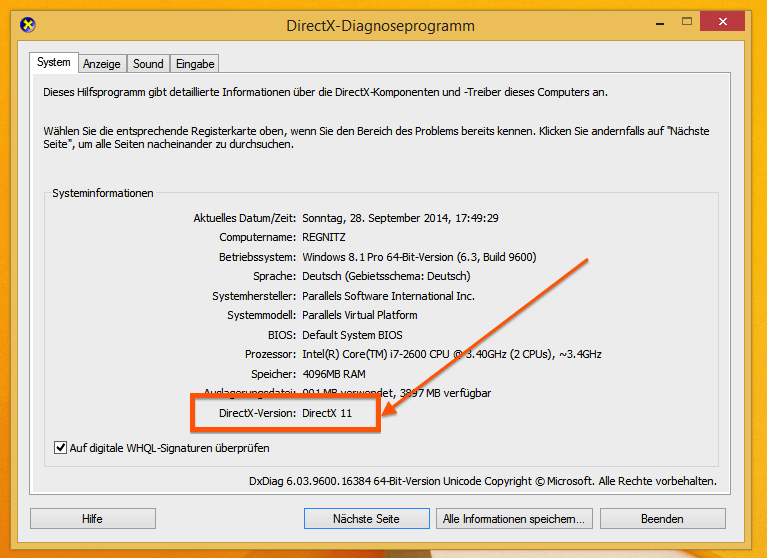767x558 pixels.
Task: Click the Default System BIOS value
Action: click(352, 335)
